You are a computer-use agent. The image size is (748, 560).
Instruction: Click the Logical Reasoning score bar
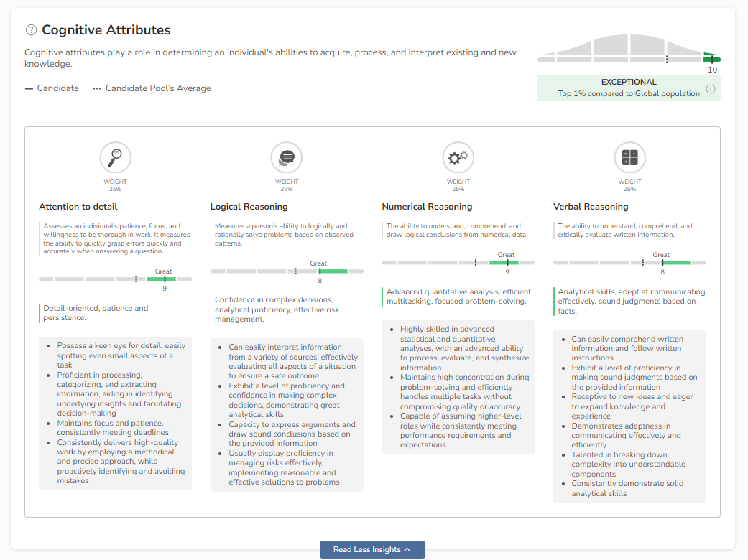coord(287,271)
